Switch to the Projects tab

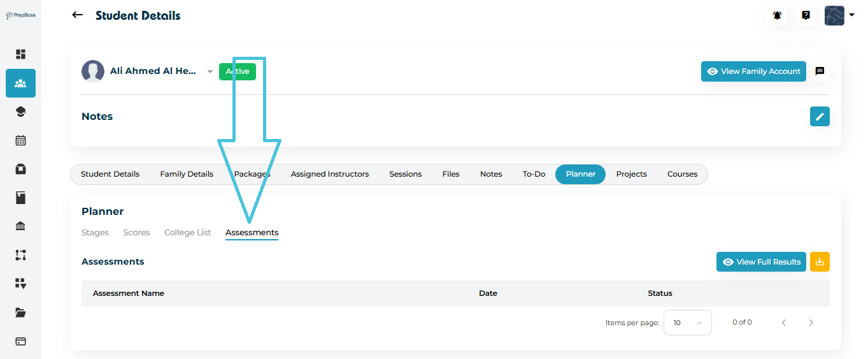pos(631,174)
